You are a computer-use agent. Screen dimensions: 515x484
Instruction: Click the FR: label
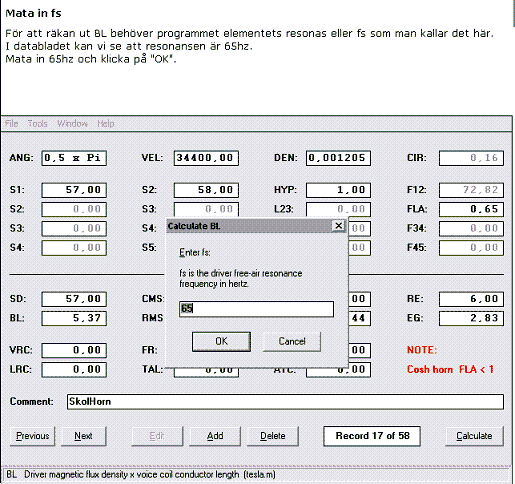tap(149, 350)
